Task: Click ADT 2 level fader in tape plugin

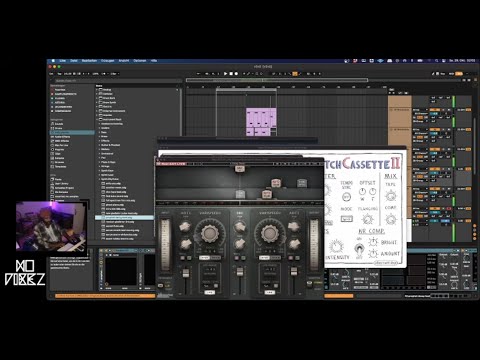Action: pyautogui.click(x=294, y=272)
